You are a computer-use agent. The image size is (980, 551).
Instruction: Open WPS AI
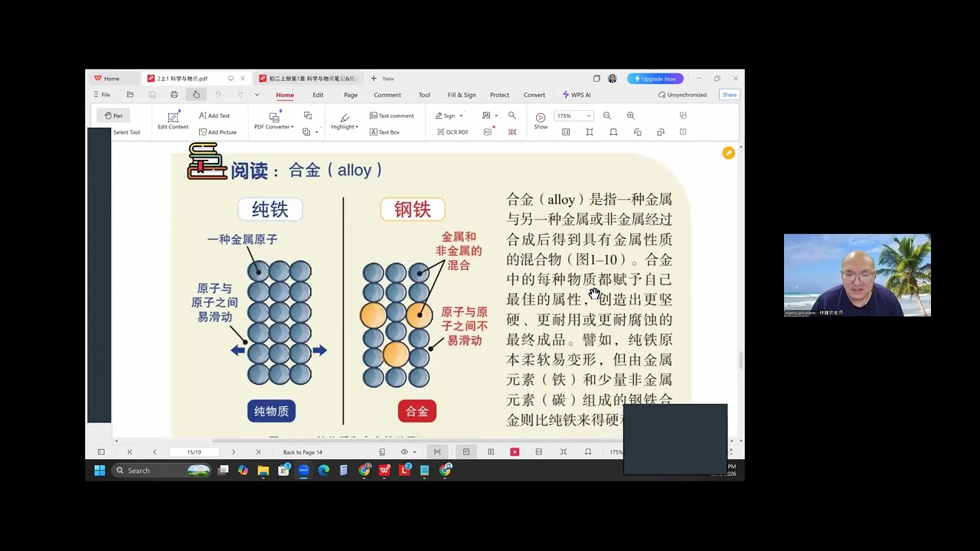(x=577, y=95)
